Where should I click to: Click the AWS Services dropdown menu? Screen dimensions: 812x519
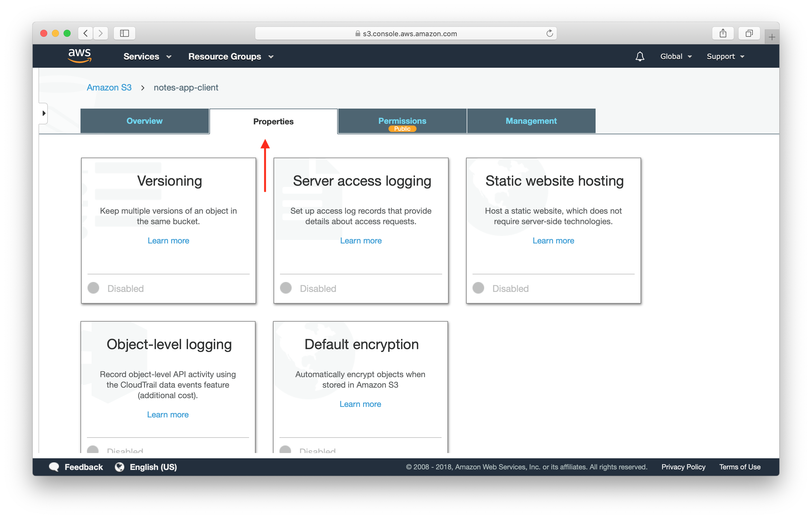pyautogui.click(x=146, y=56)
